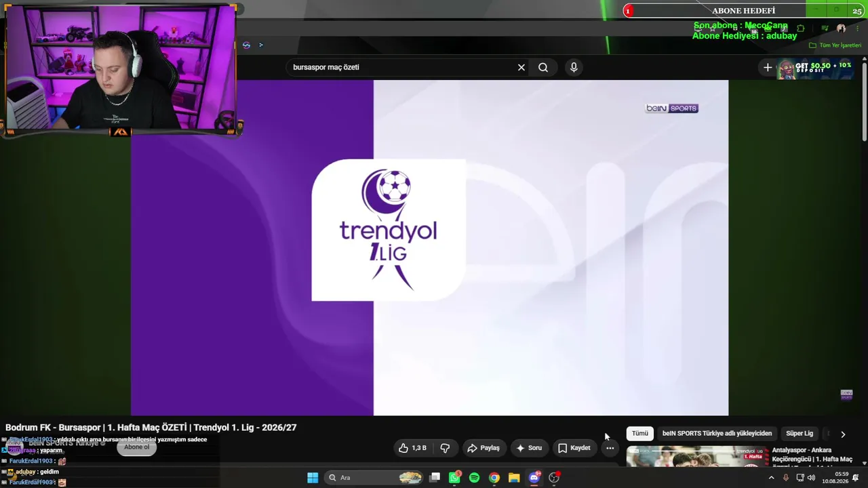This screenshot has height=488, width=868.
Task: Open 'Tüm Yer İşaretleri' bookmarks folder
Action: tap(835, 45)
